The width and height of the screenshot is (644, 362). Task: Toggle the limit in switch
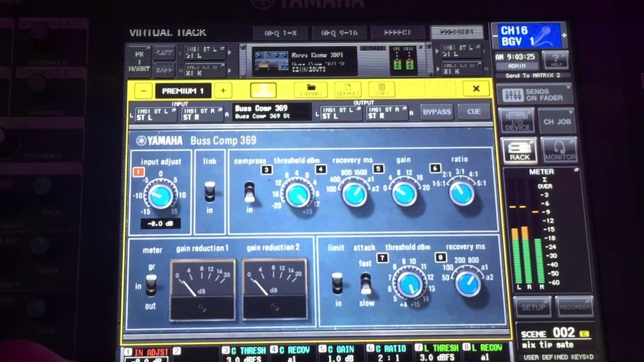pos(338,284)
